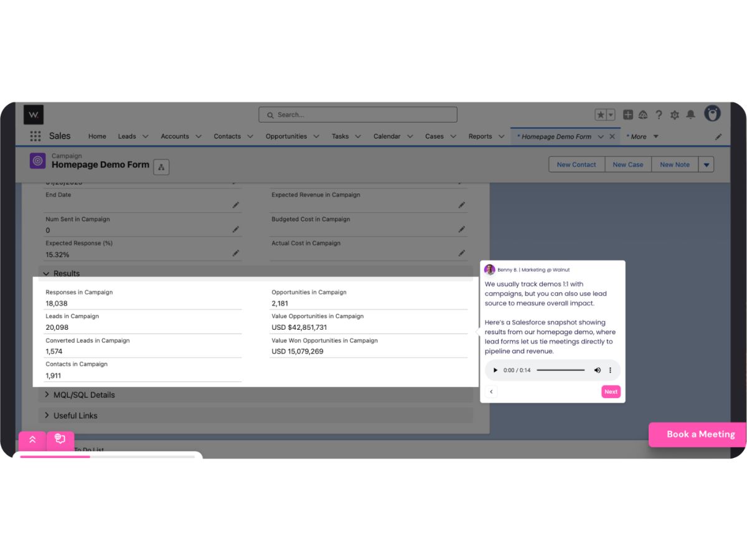Viewport: 747px width, 560px height.
Task: Expand Accounts tab dropdown chevron
Action: click(199, 136)
